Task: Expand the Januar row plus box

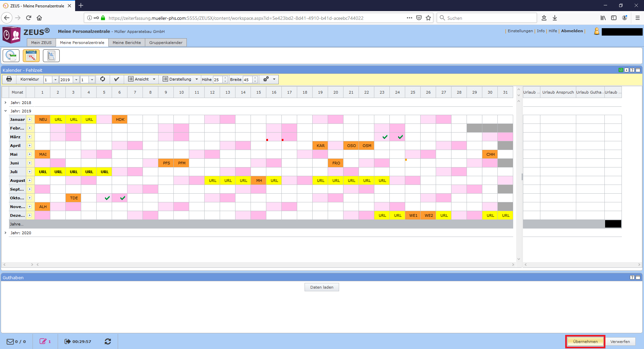Action: 30,119
